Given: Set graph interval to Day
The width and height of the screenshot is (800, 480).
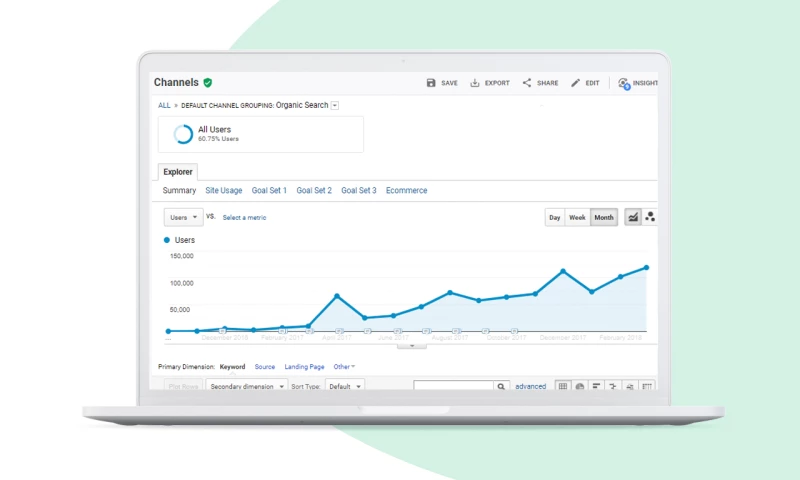Looking at the screenshot, I should [554, 217].
